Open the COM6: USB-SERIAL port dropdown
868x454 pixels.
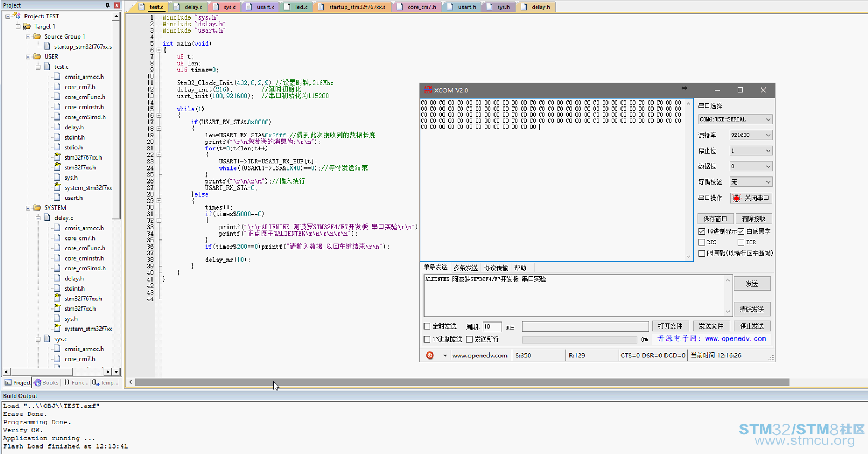[x=735, y=119]
